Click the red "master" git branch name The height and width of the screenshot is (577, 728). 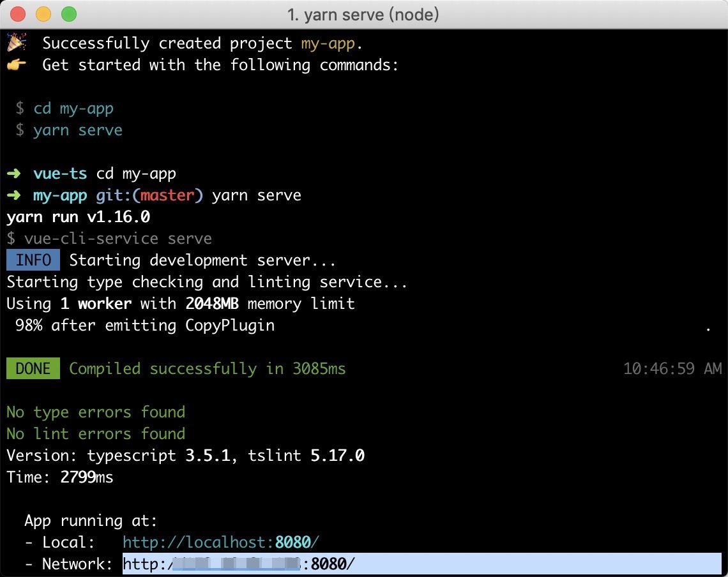coord(167,195)
